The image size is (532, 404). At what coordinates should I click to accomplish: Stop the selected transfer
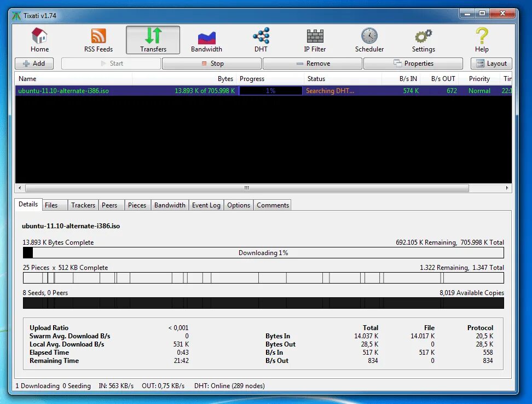pos(212,64)
